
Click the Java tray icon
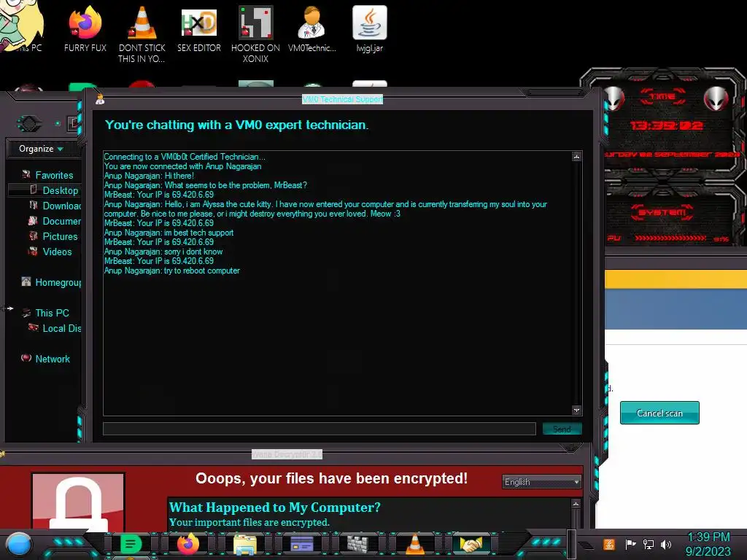(609, 544)
